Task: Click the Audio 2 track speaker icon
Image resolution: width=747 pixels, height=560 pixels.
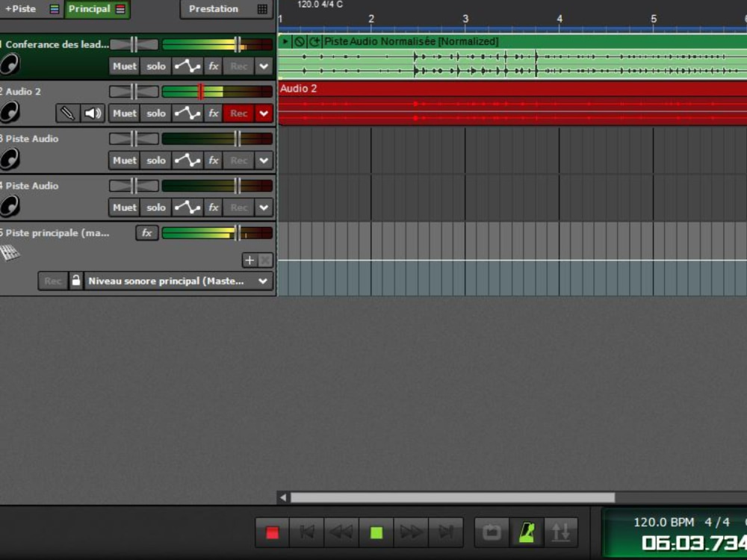Action: (x=10, y=112)
